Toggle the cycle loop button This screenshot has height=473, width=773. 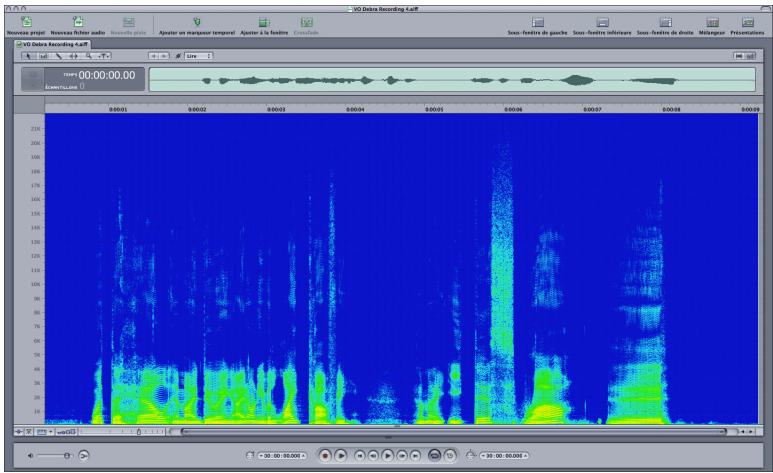pos(434,456)
